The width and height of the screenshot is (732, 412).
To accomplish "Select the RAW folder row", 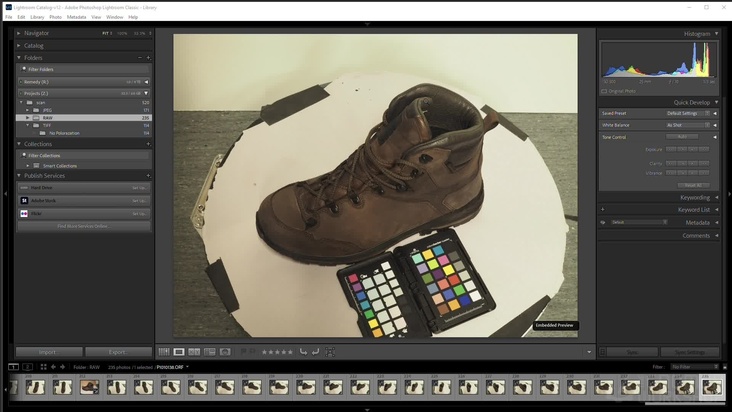I will click(84, 118).
